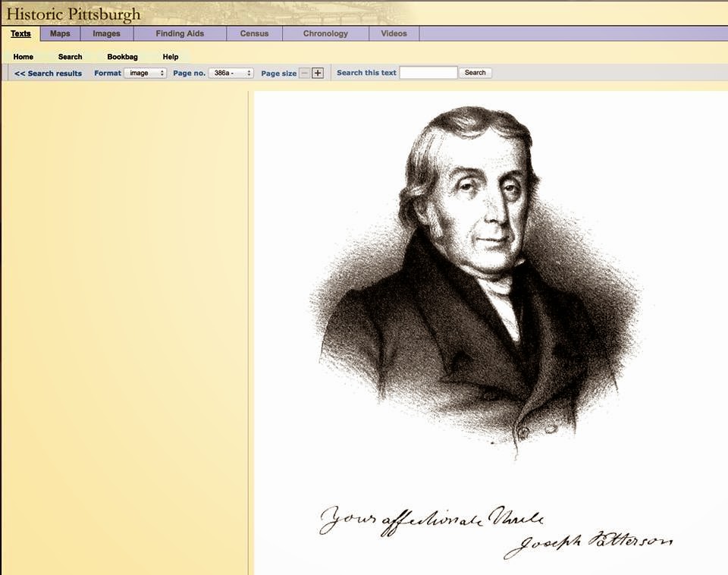Increase page size with plus icon
The width and height of the screenshot is (728, 575).
[x=318, y=73]
